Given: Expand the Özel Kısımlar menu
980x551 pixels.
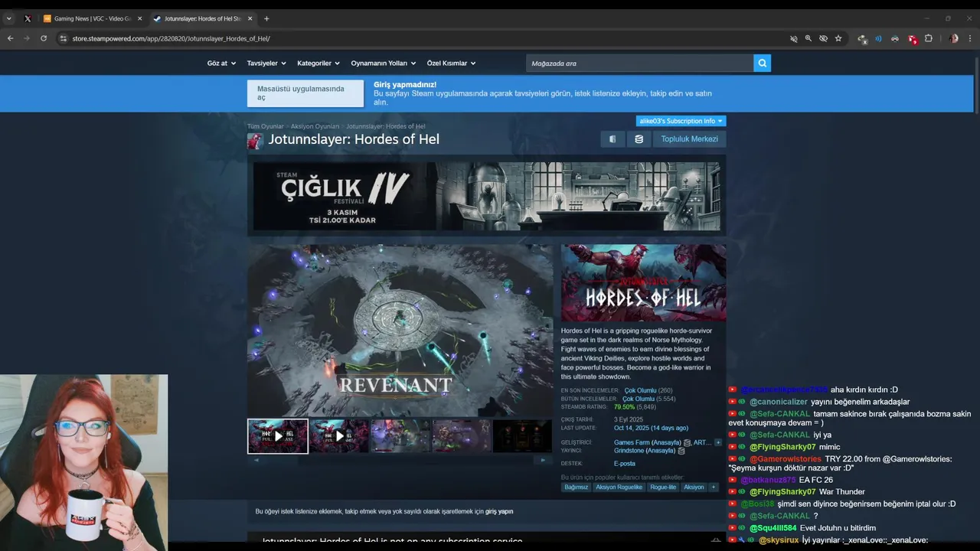Looking at the screenshot, I should [451, 63].
